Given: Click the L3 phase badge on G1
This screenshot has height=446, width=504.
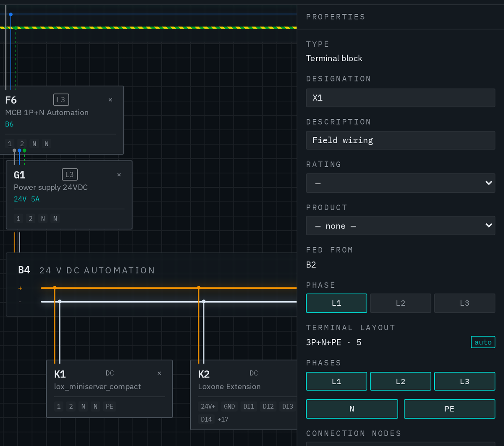Looking at the screenshot, I should (70, 174).
